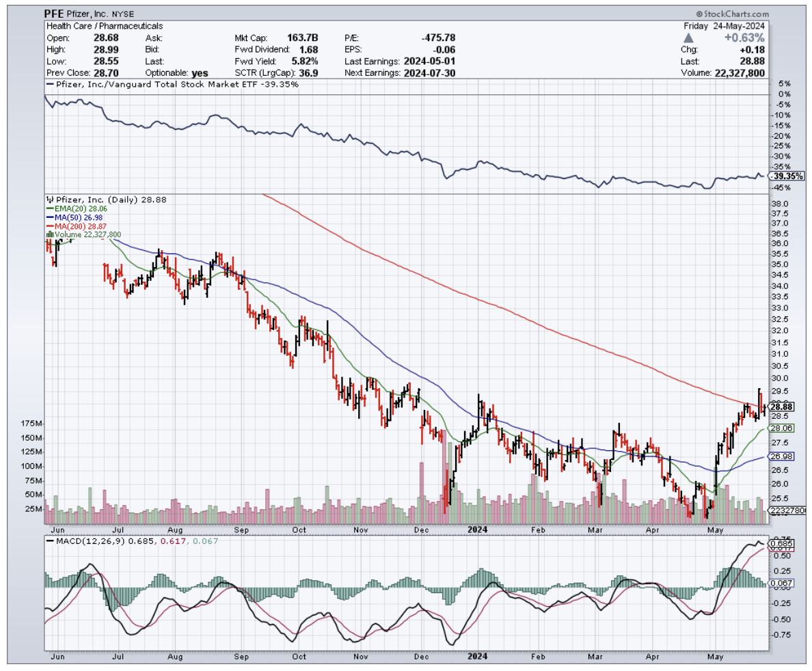Click the 28.88 last price tag on axis

[782, 406]
